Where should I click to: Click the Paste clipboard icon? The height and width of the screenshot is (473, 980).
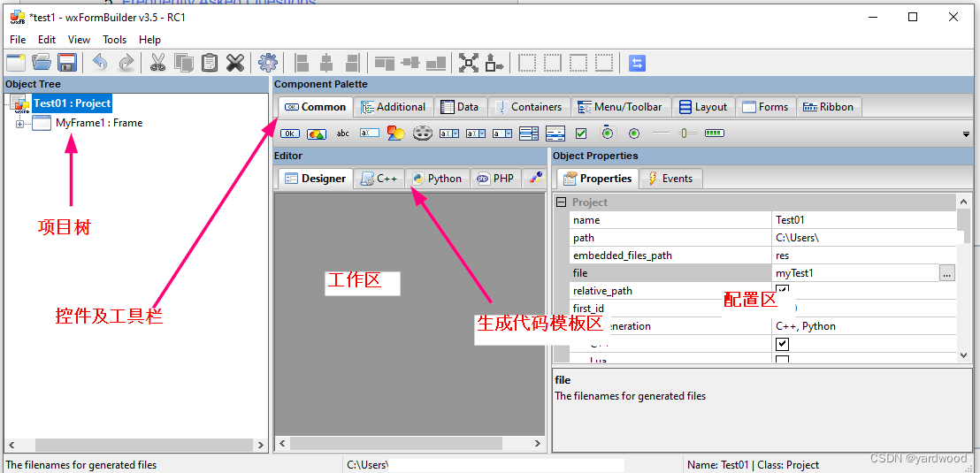(x=210, y=63)
